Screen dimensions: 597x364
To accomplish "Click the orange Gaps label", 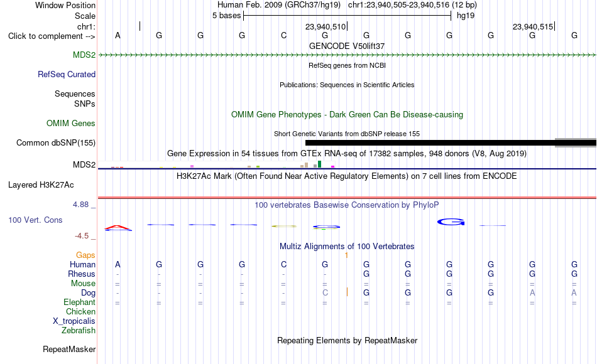I will [x=85, y=255].
